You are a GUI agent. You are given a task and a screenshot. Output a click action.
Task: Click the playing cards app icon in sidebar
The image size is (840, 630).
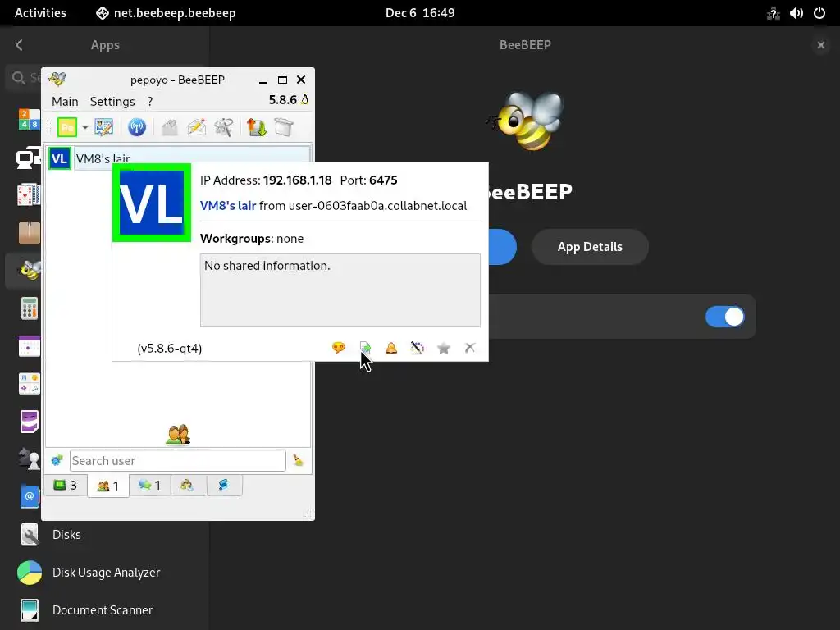pos(29,195)
